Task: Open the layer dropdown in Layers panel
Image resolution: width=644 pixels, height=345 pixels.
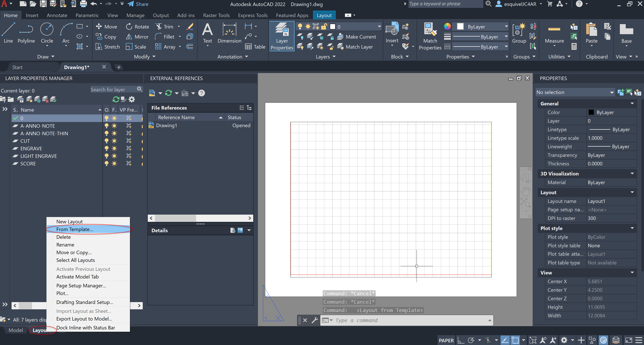Action: [379, 26]
